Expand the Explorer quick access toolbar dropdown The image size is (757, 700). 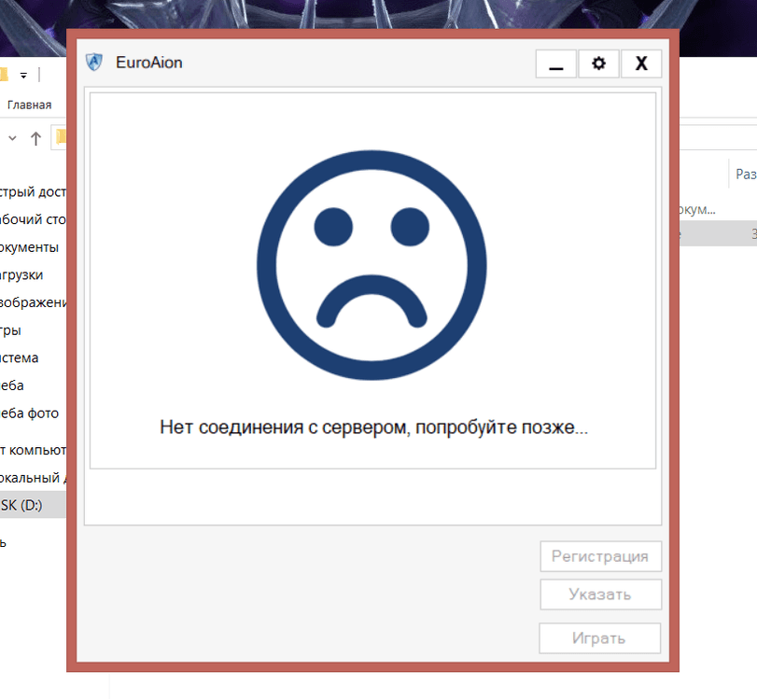tap(23, 75)
